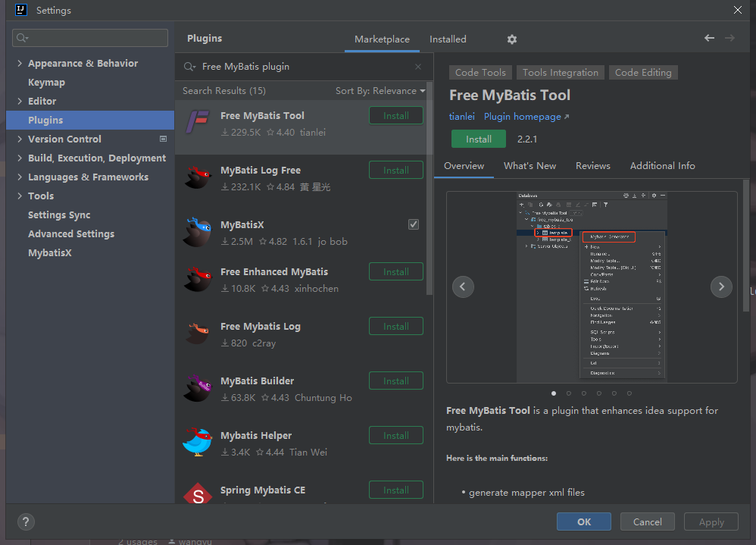This screenshot has height=545, width=756.
Task: Open the plugin homepage external-link arrow
Action: [x=567, y=117]
